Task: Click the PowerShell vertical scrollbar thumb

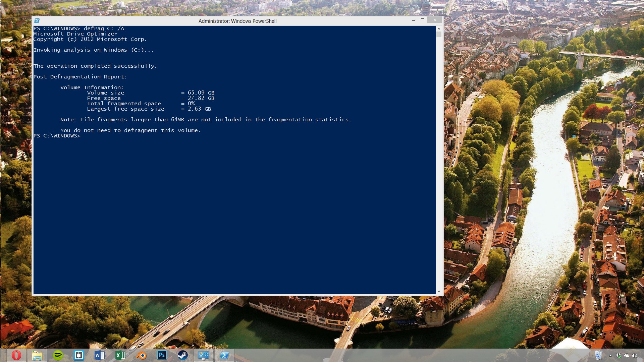Action: coord(439,34)
